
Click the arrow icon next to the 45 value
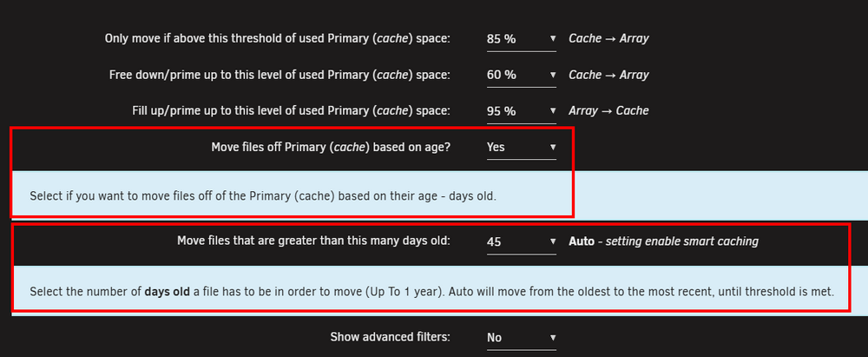[x=552, y=241]
